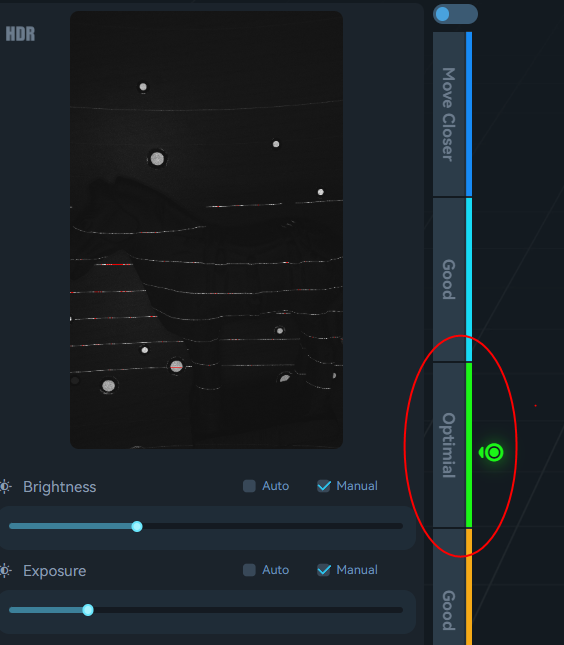Toggle the switch above the distance bar
This screenshot has width=564, height=645.
pyautogui.click(x=455, y=14)
